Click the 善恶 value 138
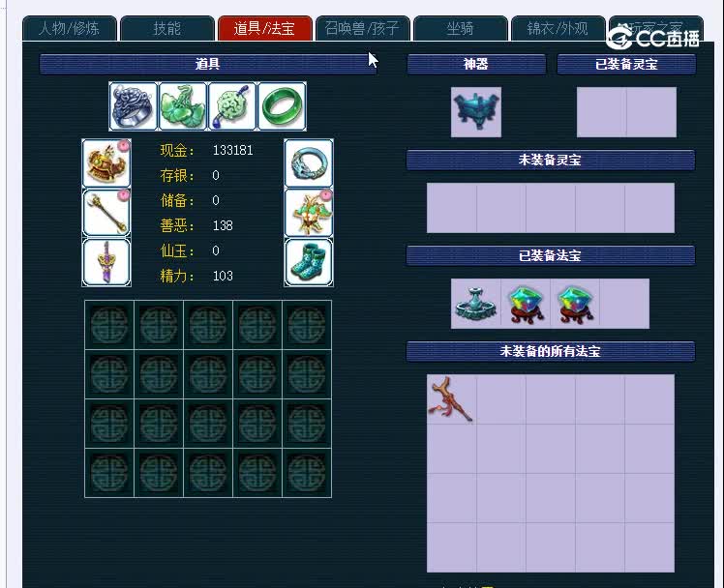Screen dimensions: 724x588 click(223, 225)
